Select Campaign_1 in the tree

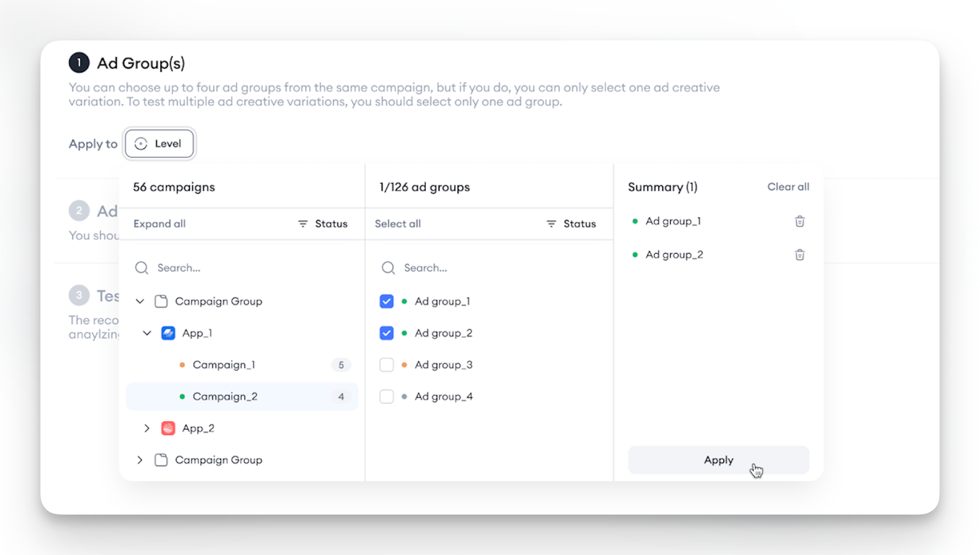[242, 365]
